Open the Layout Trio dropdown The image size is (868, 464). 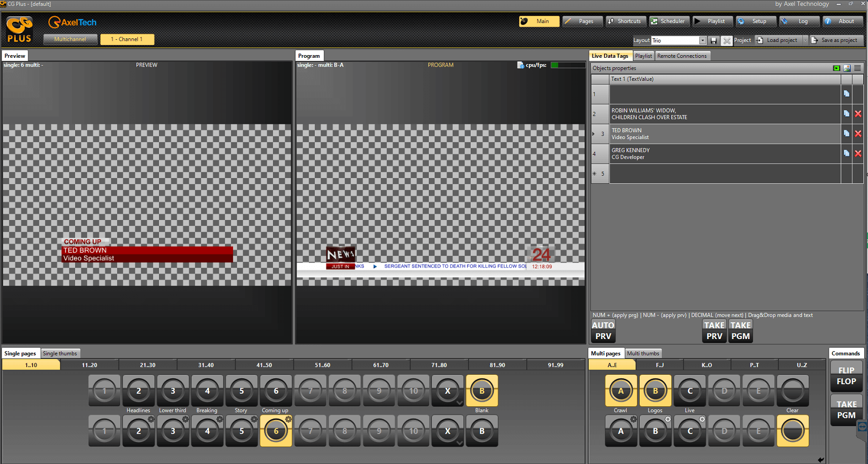point(703,40)
